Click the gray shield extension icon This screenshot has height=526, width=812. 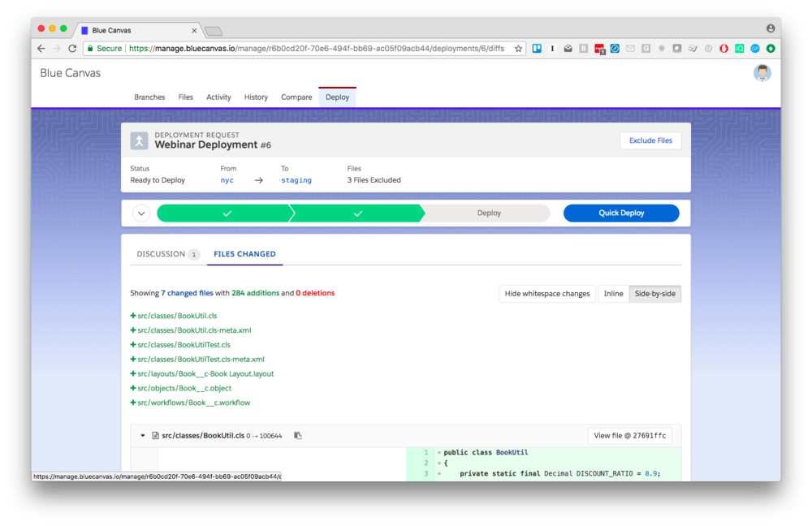pos(677,49)
